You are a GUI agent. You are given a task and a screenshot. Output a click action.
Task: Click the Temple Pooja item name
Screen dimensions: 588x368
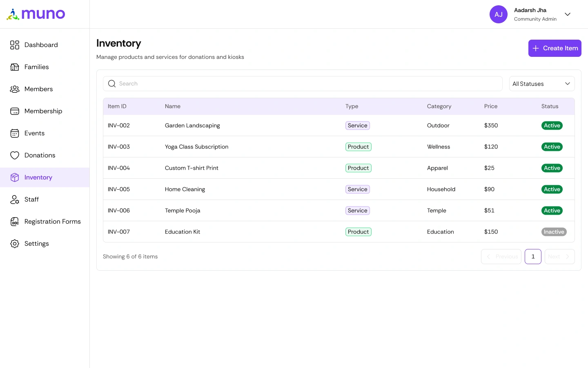[x=183, y=211]
